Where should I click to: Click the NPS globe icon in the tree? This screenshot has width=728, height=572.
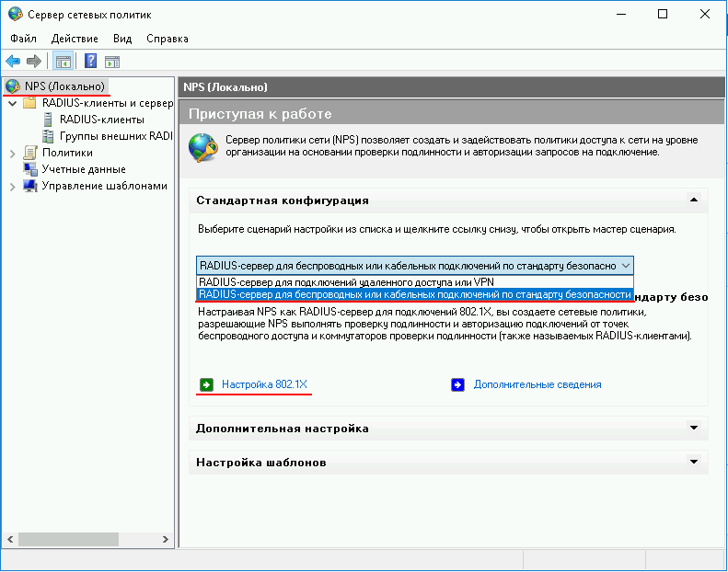13,86
